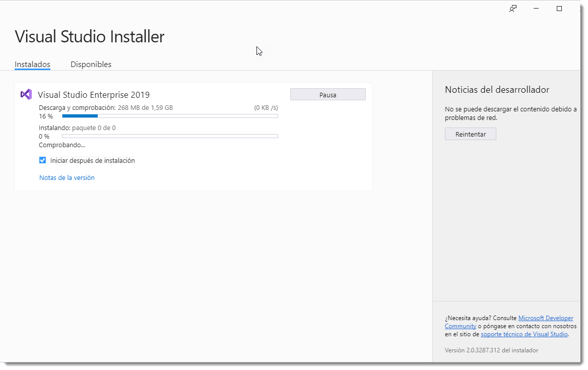Click the '(0 KB /s)' speed text
The width and height of the screenshot is (588, 370).
[266, 108]
